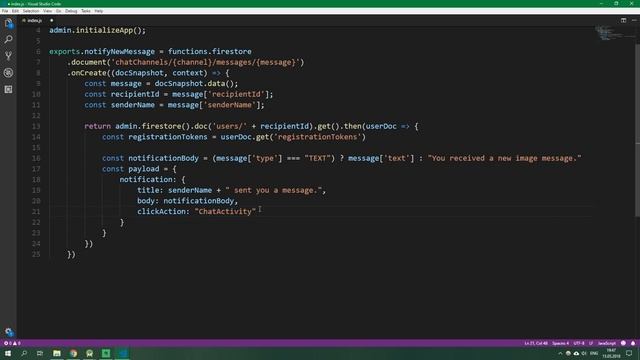Switch the ENG input language
This screenshot has height=360, width=640.
pyautogui.click(x=594, y=353)
